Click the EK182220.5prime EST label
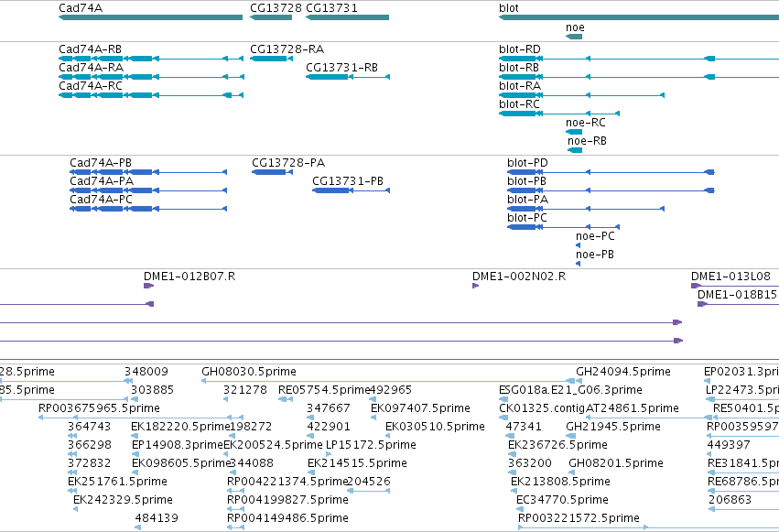The image size is (779, 532). (x=180, y=427)
